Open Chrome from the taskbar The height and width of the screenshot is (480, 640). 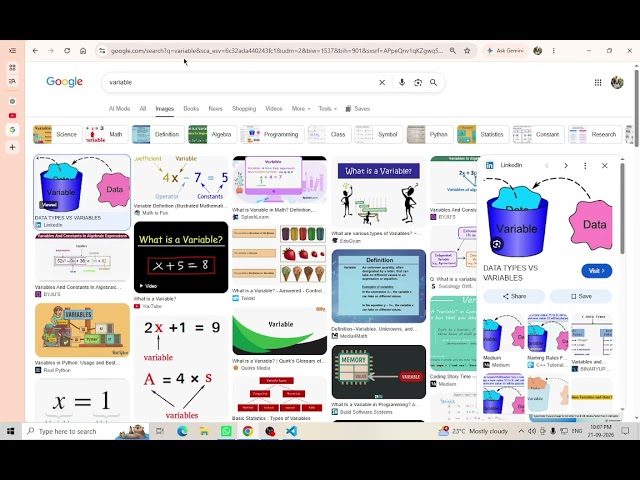pyautogui.click(x=248, y=431)
